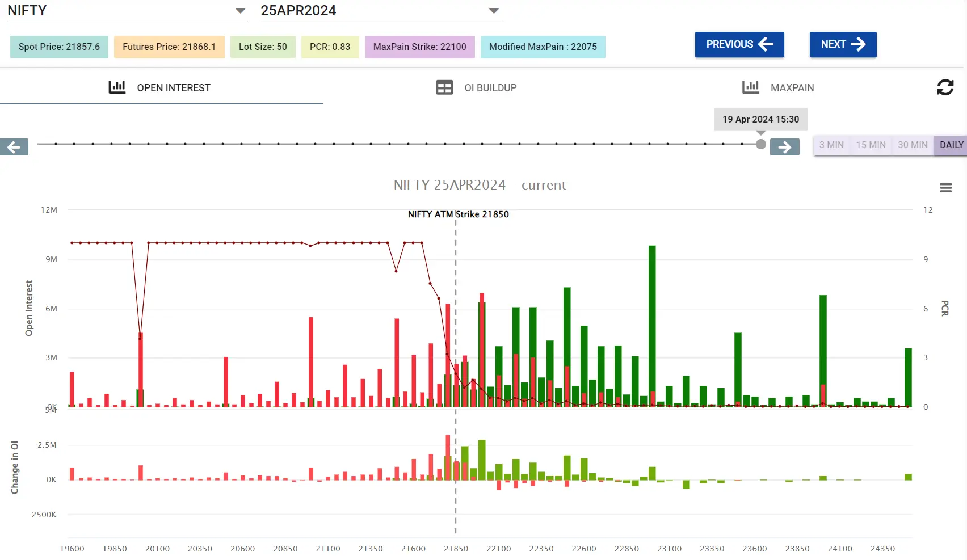
Task: Click the chart icon beside MAXPAIN
Action: [750, 87]
